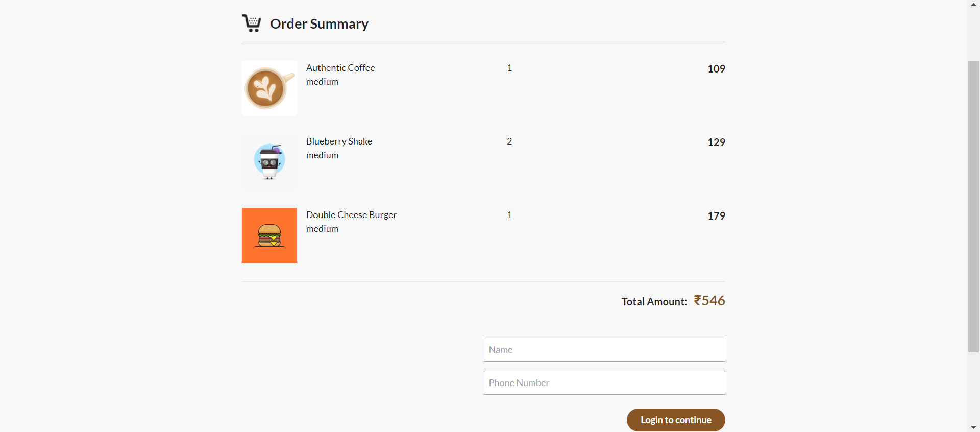
Task: Click inside the Phone Number field
Action: pos(604,382)
